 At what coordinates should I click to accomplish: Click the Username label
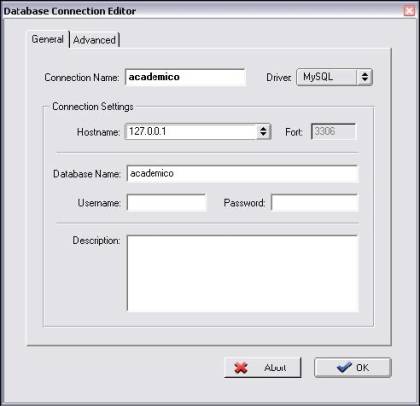99,203
